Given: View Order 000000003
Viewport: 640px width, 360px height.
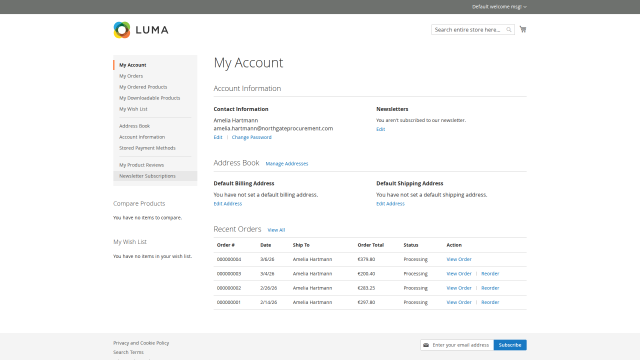Looking at the screenshot, I should tap(459, 274).
